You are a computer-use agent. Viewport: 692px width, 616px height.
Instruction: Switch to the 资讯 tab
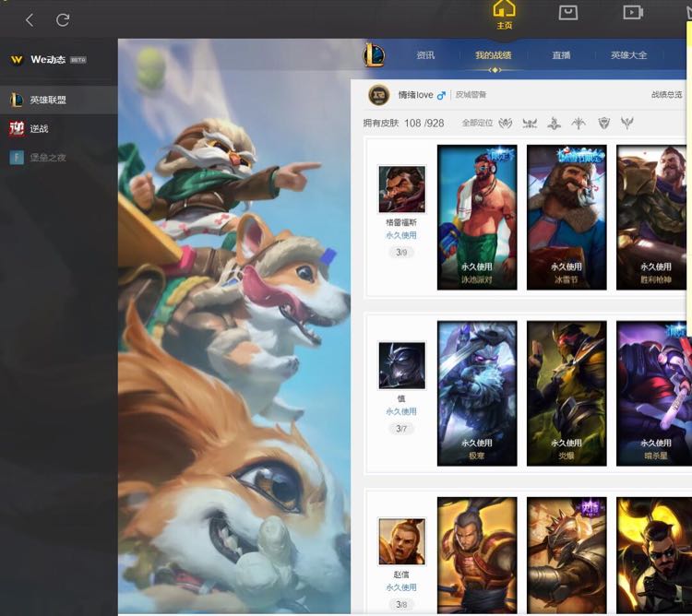point(425,55)
